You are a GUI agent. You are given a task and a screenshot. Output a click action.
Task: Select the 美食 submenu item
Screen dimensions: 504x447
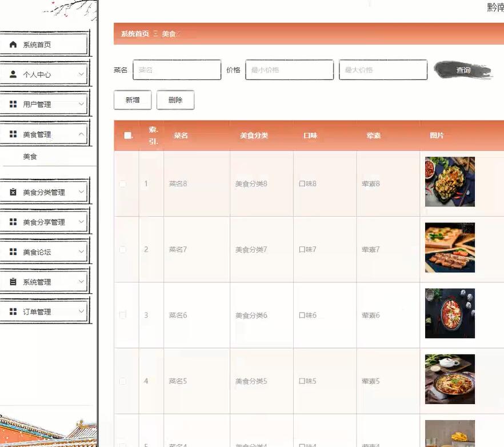click(x=30, y=157)
